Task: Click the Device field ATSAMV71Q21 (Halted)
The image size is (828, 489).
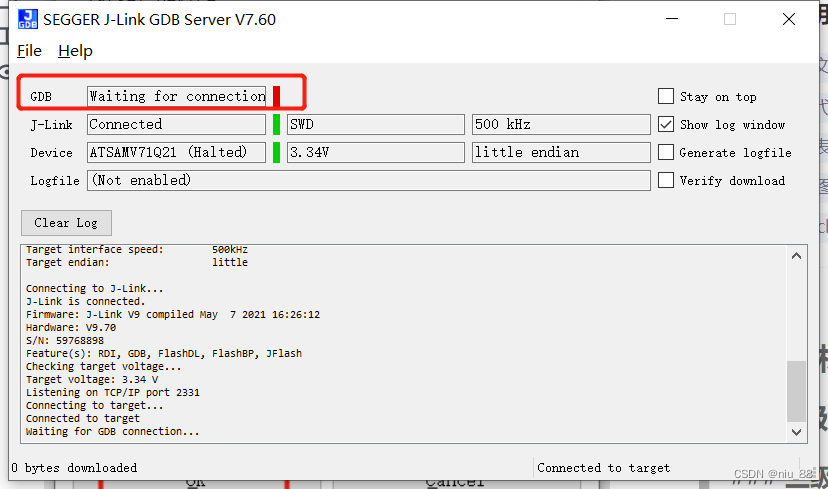Action: (176, 152)
